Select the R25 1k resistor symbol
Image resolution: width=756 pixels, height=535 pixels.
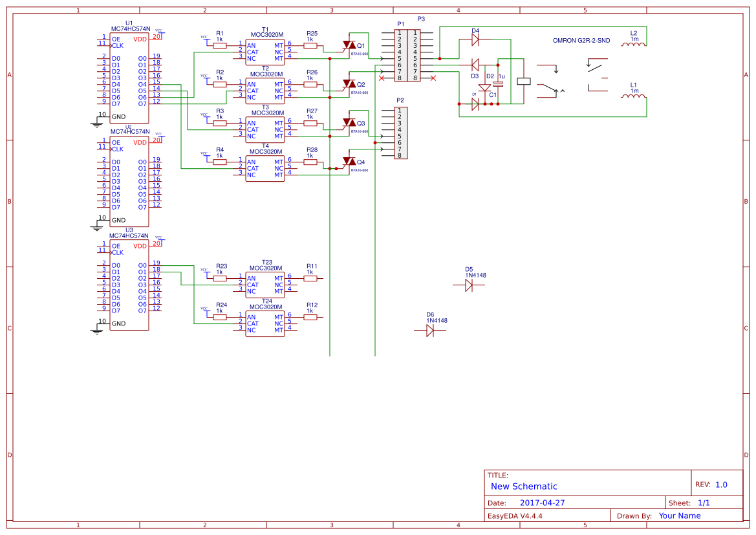point(310,46)
